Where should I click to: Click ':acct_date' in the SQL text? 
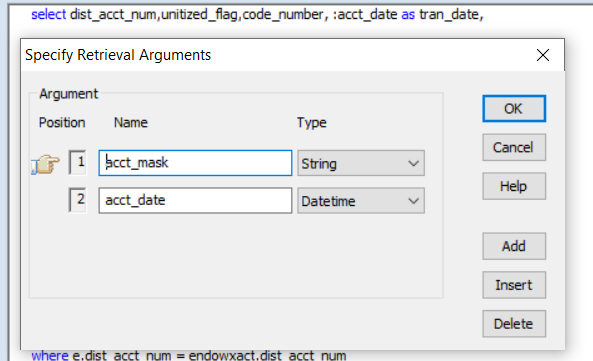(365, 14)
